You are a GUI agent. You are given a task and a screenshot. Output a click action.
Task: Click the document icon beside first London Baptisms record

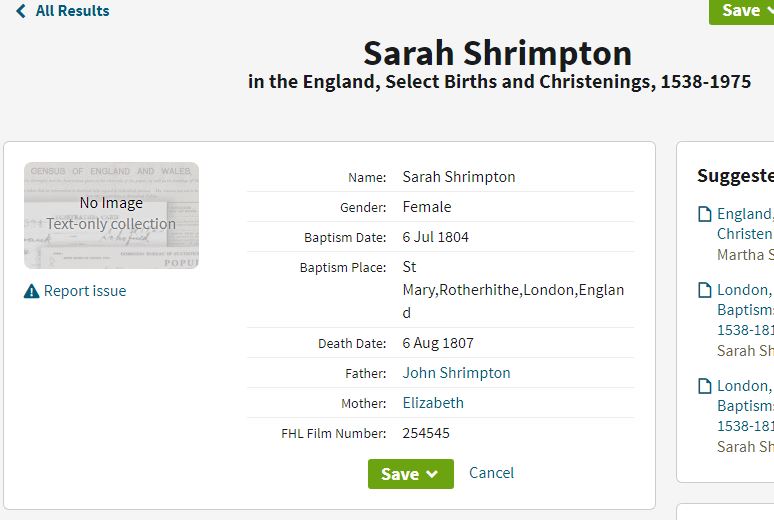[705, 290]
